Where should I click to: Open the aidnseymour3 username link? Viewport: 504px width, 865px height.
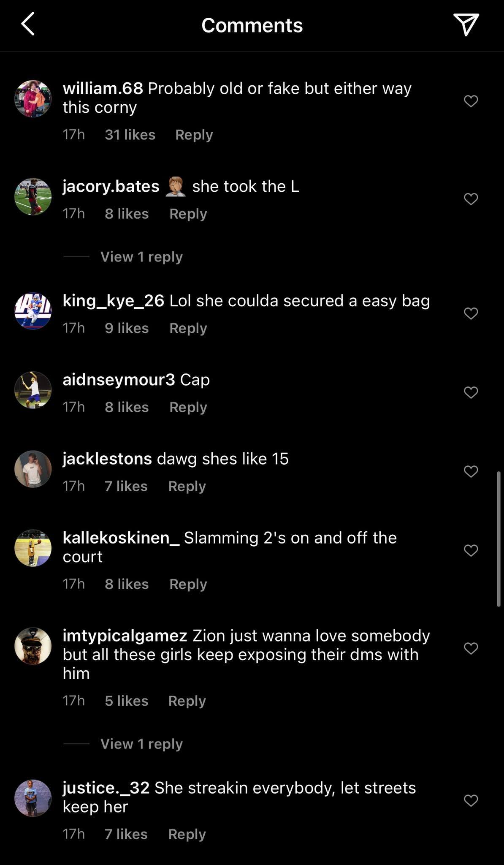(119, 380)
